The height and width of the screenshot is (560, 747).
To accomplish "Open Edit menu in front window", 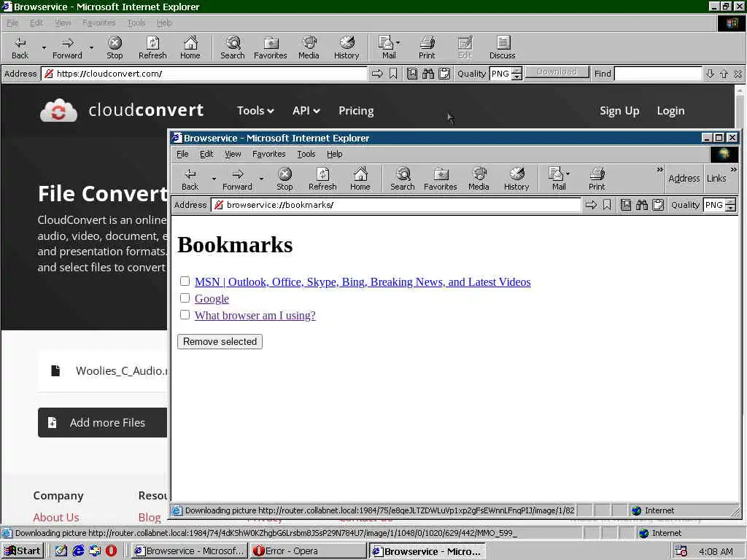I will [x=206, y=154].
